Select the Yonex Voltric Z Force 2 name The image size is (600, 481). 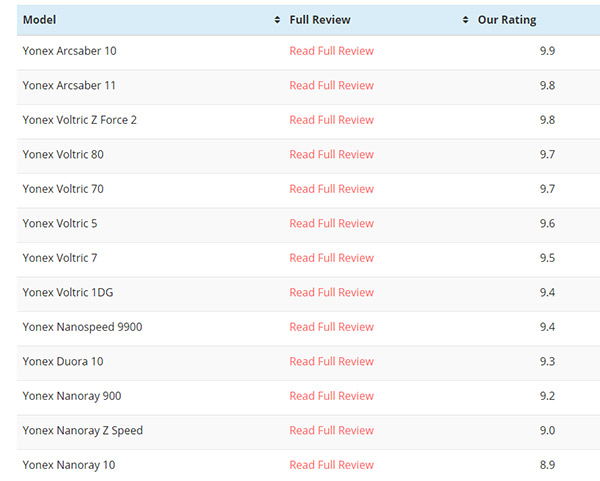pyautogui.click(x=80, y=120)
